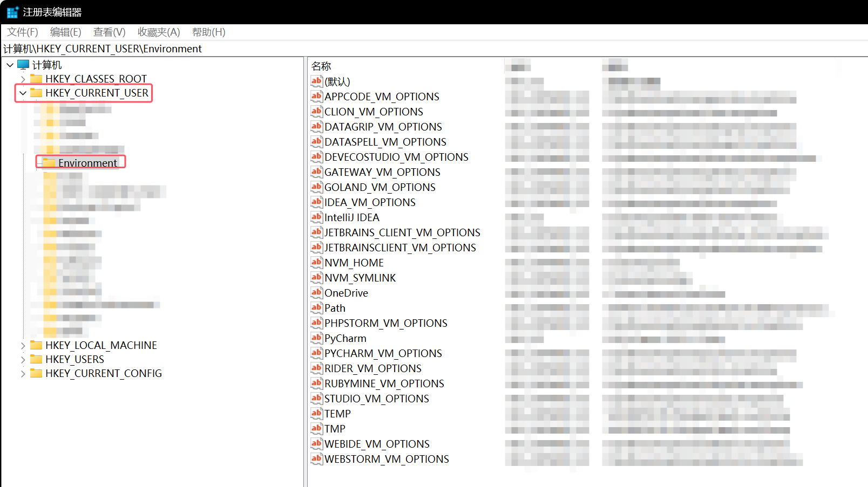The width and height of the screenshot is (868, 487).
Task: Select the HKEY_CLASSES_ROOT tree label
Action: (x=96, y=79)
